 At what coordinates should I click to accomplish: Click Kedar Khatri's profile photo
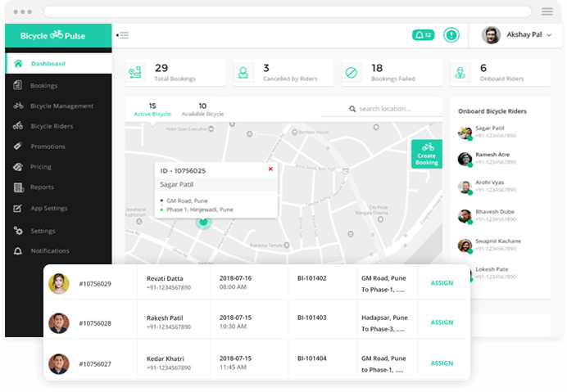point(58,364)
